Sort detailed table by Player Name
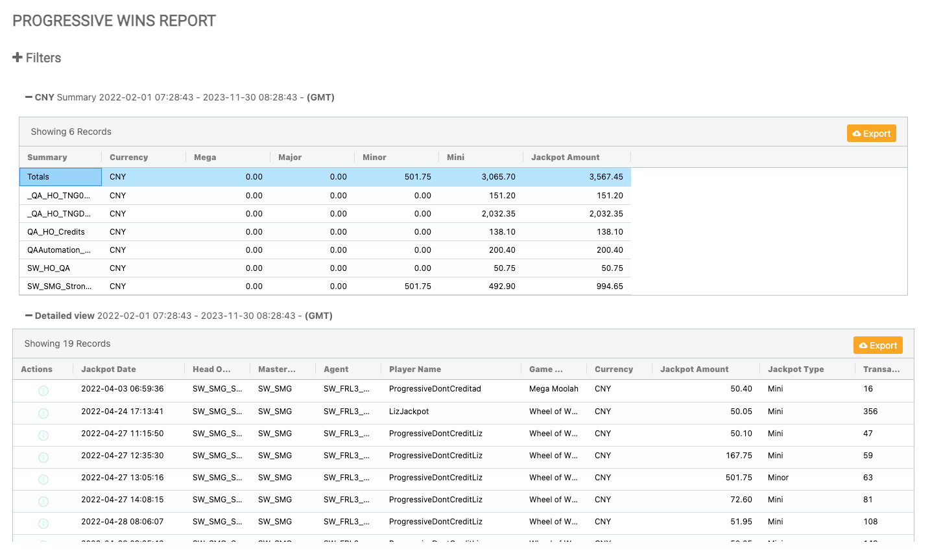 tap(414, 369)
